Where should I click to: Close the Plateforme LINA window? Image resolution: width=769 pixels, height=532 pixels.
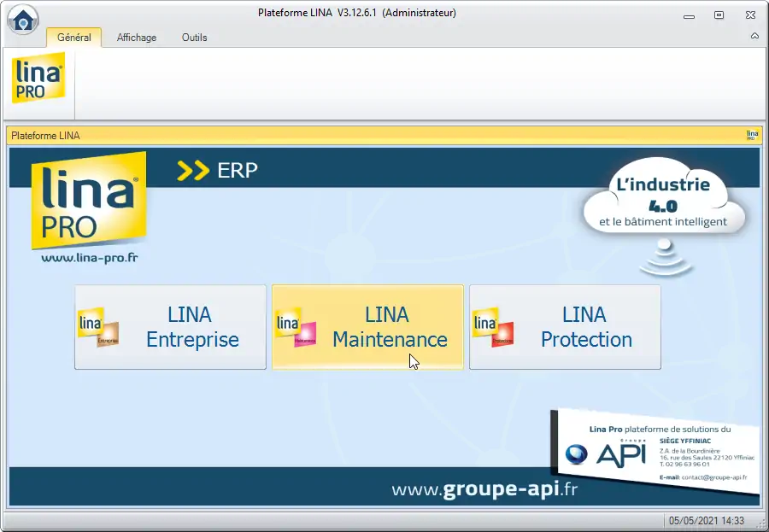pyautogui.click(x=750, y=15)
